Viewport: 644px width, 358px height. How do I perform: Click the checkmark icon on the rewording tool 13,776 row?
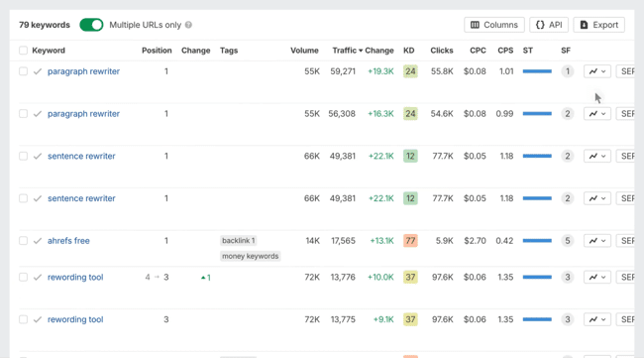[38, 278]
